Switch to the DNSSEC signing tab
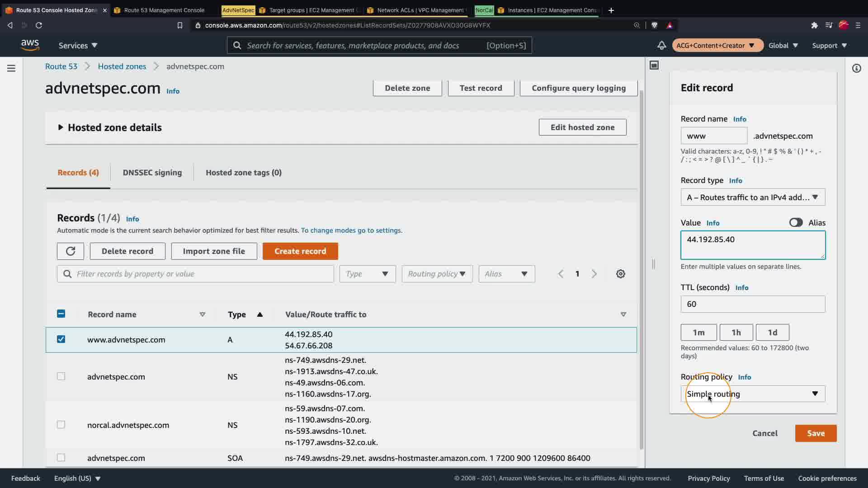Image resolution: width=868 pixels, height=488 pixels. [x=152, y=173]
